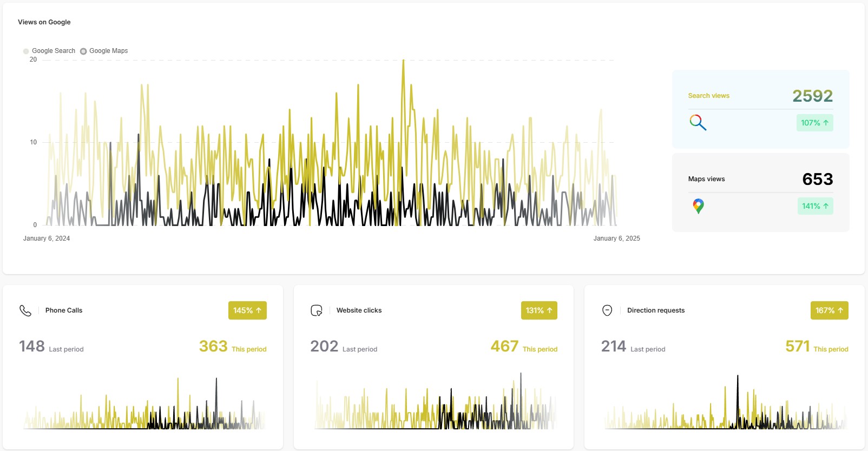The width and height of the screenshot is (868, 451).
Task: Select the Views on Google heading
Action: click(x=44, y=22)
